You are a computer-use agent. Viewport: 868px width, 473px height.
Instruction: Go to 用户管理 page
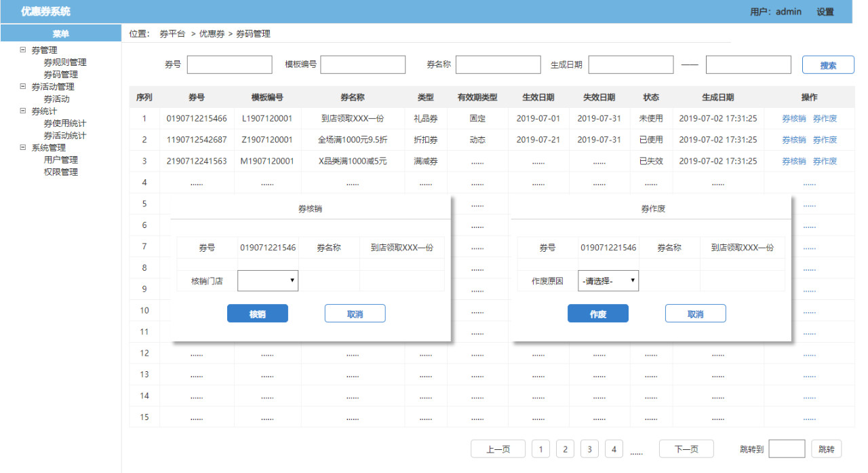point(61,160)
